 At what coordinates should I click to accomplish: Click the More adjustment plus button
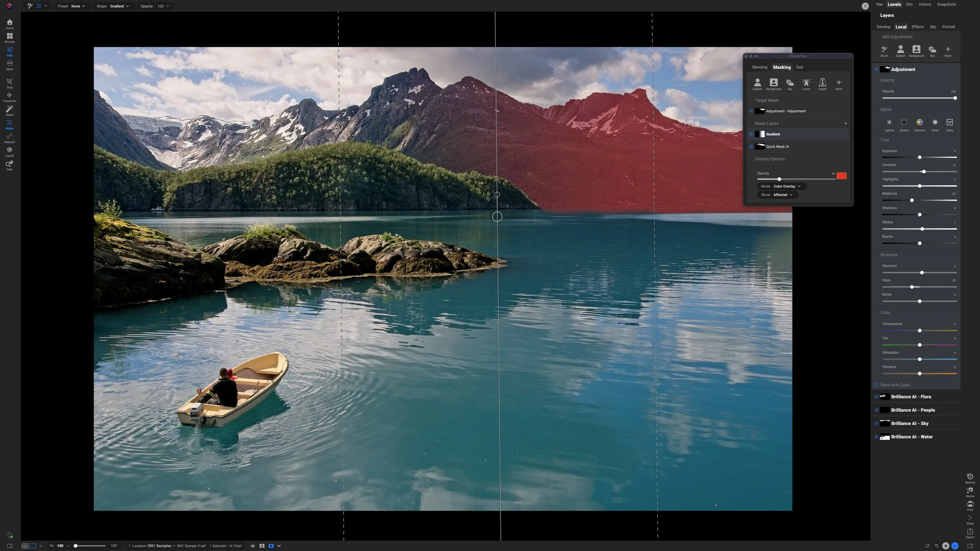947,51
